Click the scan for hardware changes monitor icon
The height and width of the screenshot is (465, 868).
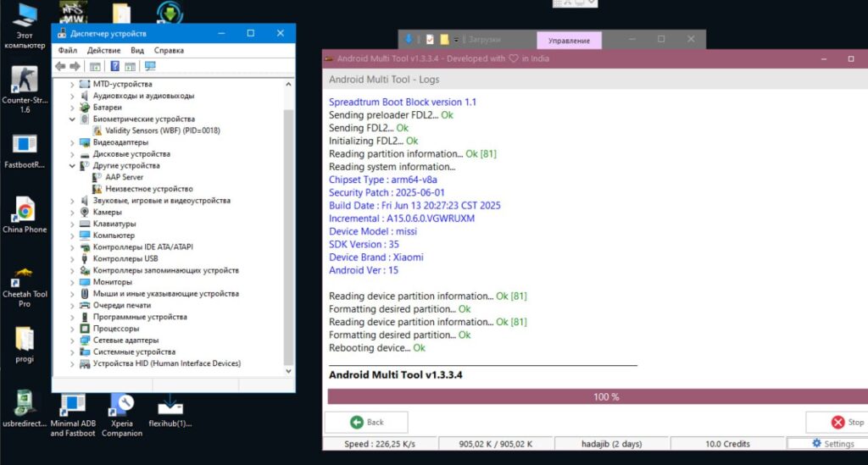tap(150, 66)
